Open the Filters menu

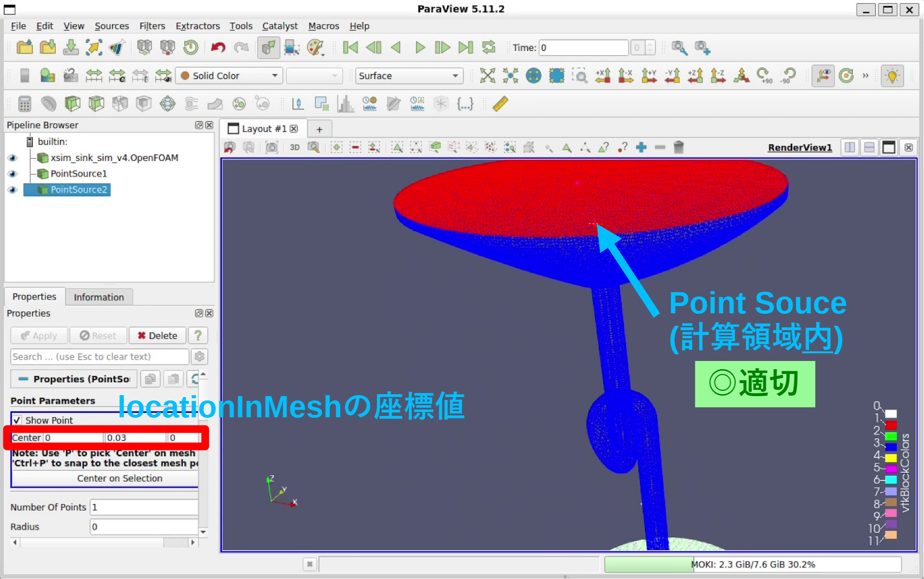click(x=152, y=26)
